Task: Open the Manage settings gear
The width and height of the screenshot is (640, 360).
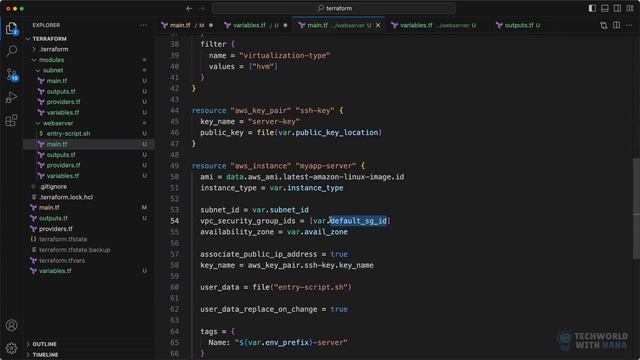Action: pyautogui.click(x=11, y=348)
